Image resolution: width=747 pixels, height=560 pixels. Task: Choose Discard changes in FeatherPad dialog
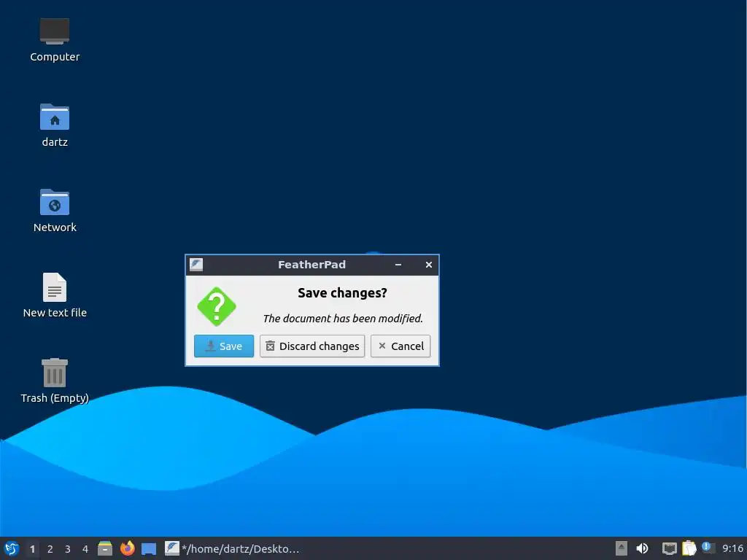point(312,346)
